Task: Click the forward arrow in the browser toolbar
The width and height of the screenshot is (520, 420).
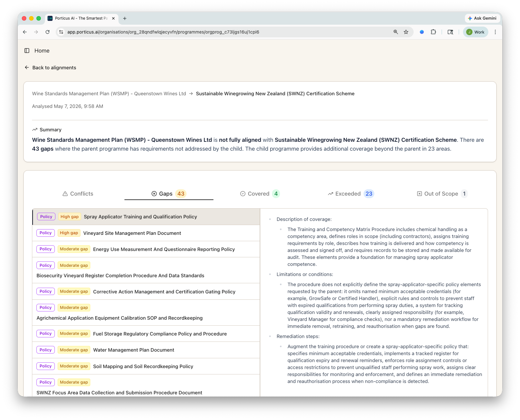Action: [x=36, y=32]
